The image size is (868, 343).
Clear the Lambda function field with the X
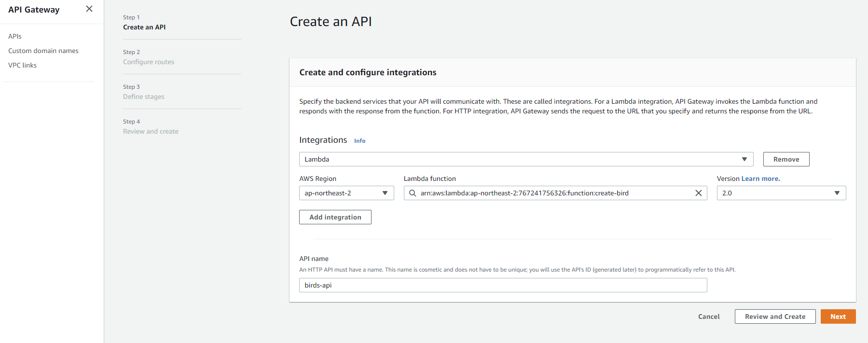(698, 193)
